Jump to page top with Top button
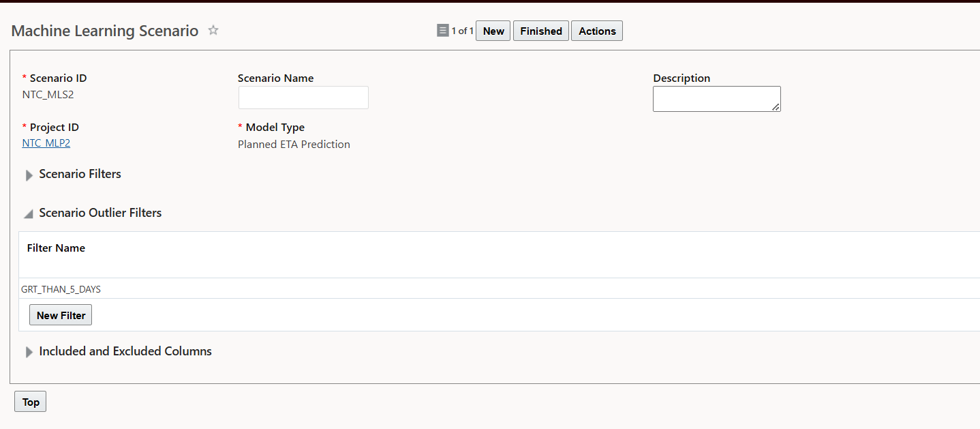 point(31,402)
